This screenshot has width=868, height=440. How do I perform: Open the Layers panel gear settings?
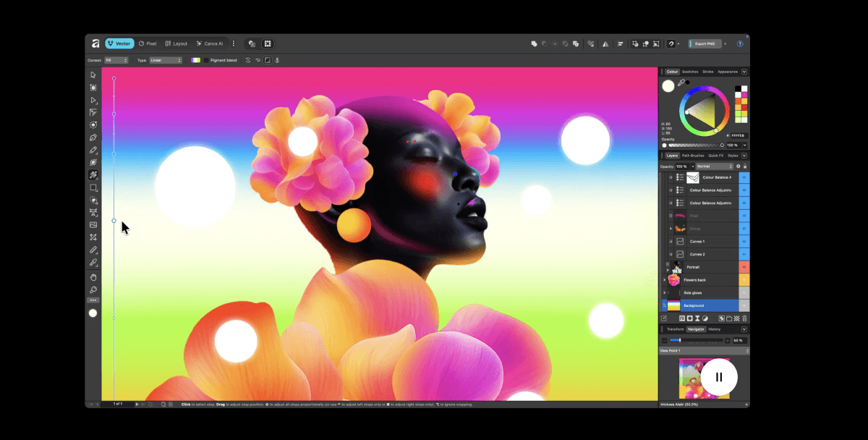pyautogui.click(x=739, y=166)
